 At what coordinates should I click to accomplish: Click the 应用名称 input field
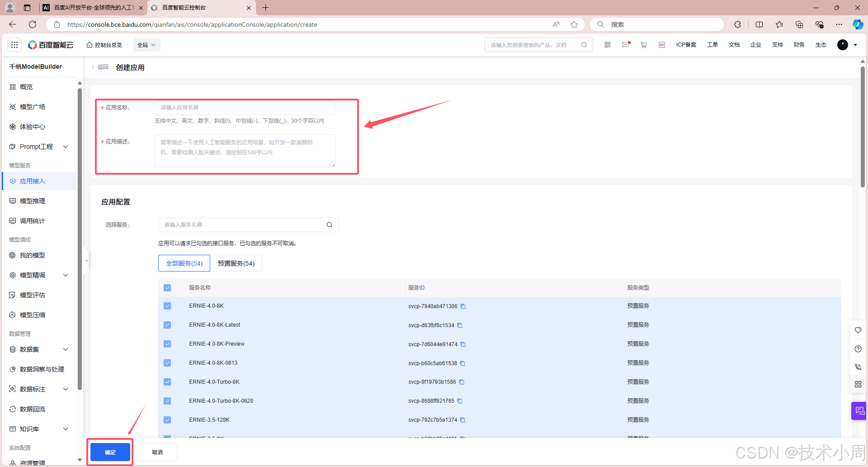pos(245,108)
